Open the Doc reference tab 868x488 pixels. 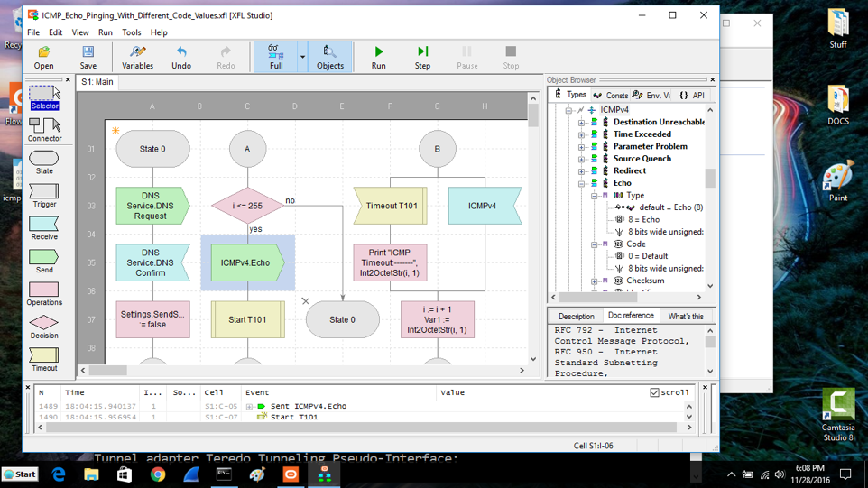631,317
